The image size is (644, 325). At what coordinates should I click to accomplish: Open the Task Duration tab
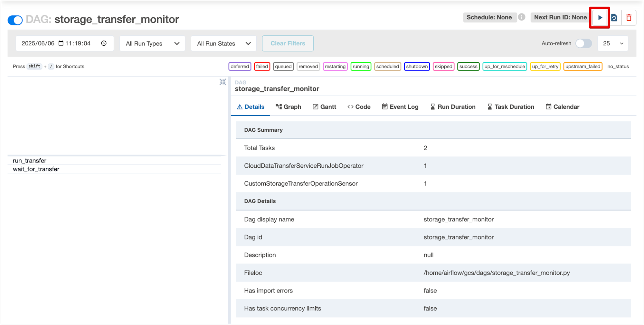511,107
